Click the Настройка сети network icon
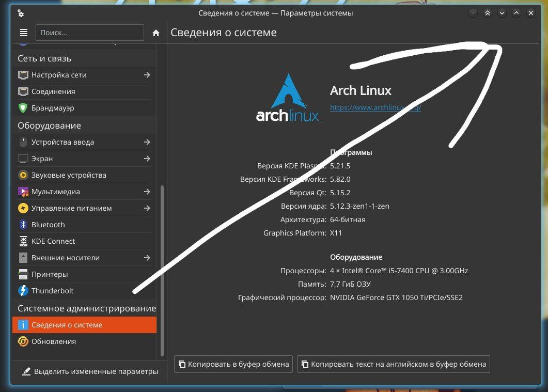 point(23,75)
